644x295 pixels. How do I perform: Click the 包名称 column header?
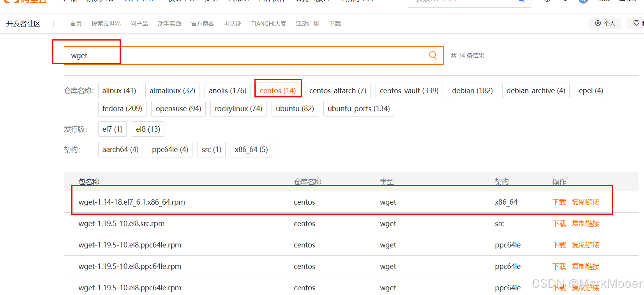point(89,182)
